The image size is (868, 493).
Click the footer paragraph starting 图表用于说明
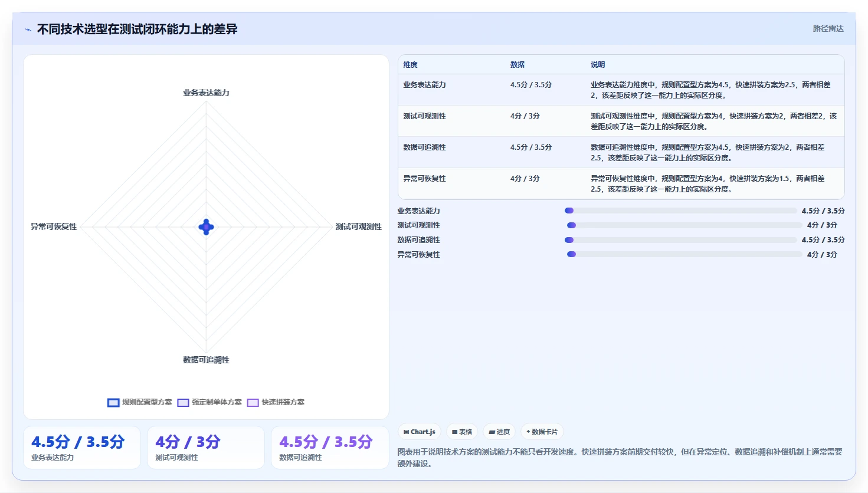point(620,458)
